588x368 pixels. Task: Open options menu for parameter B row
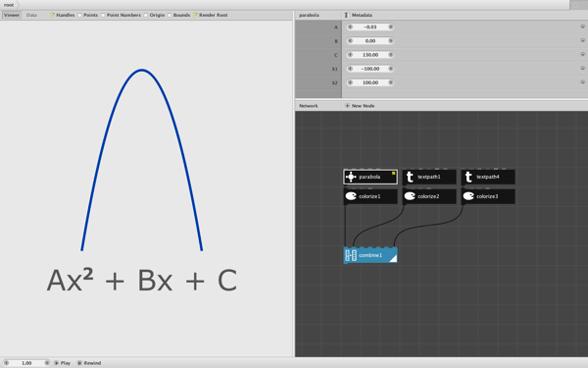point(583,40)
